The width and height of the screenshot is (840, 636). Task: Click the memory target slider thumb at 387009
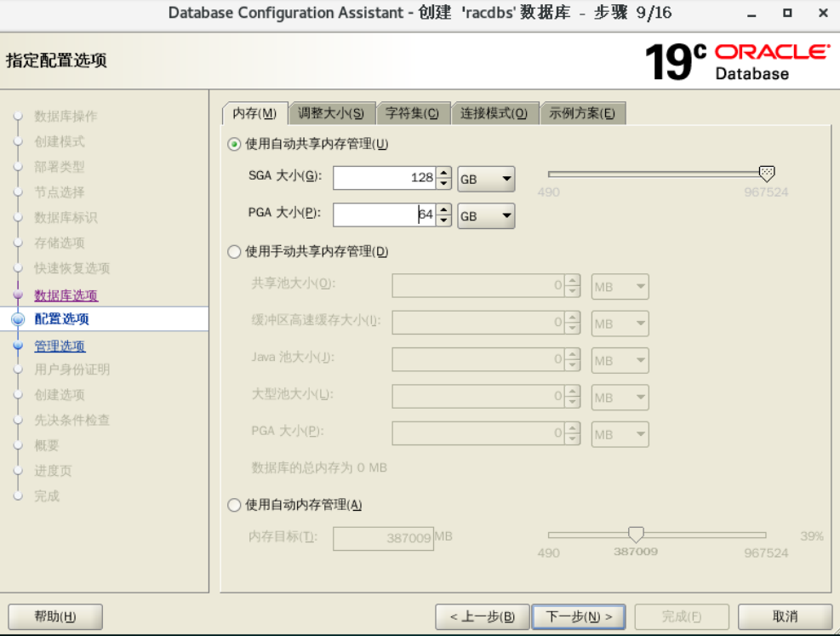click(x=636, y=534)
